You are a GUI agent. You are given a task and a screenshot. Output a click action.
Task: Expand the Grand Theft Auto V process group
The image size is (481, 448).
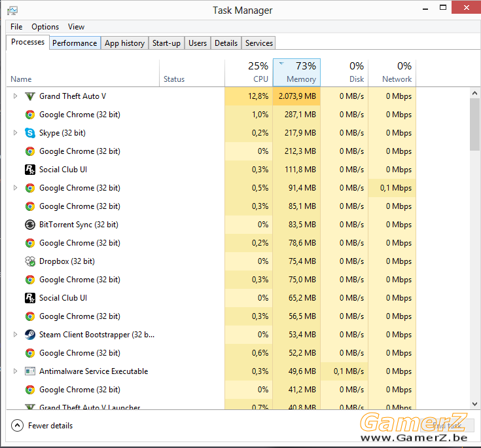(15, 96)
